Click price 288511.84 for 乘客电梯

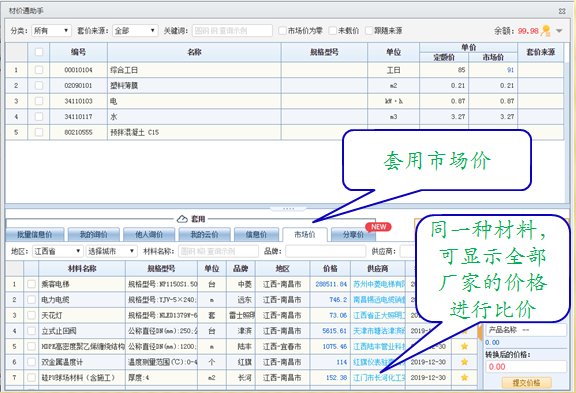click(x=331, y=284)
